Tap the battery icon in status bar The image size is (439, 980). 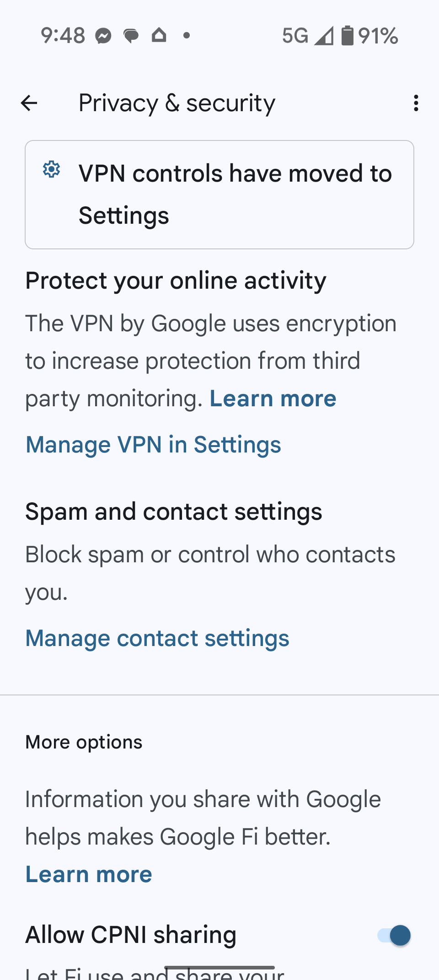(x=348, y=36)
